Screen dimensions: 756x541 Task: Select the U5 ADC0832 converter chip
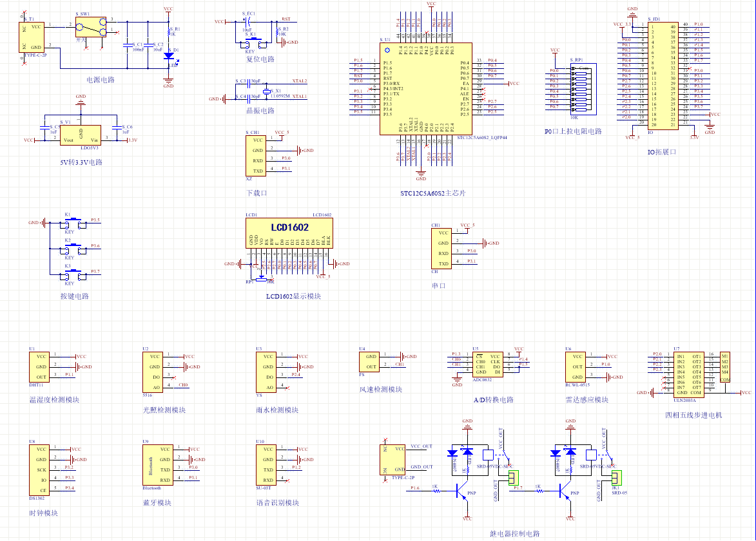pos(488,365)
